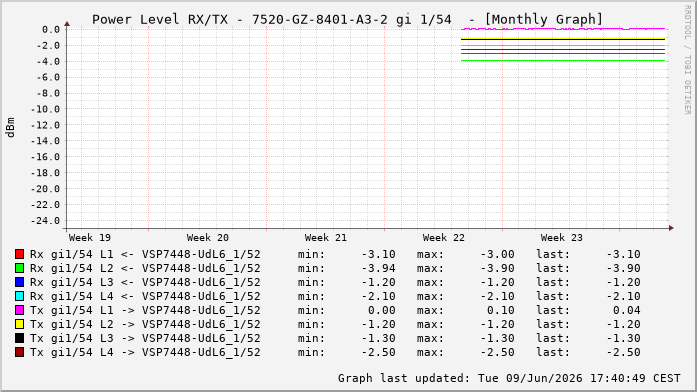Viewport: 697px width, 392px height.
Task: Click the Week 19 axis label
Action: (x=89, y=238)
